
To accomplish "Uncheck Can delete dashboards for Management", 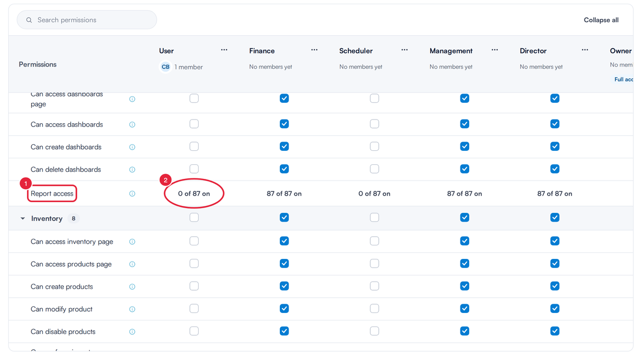I will (x=464, y=169).
